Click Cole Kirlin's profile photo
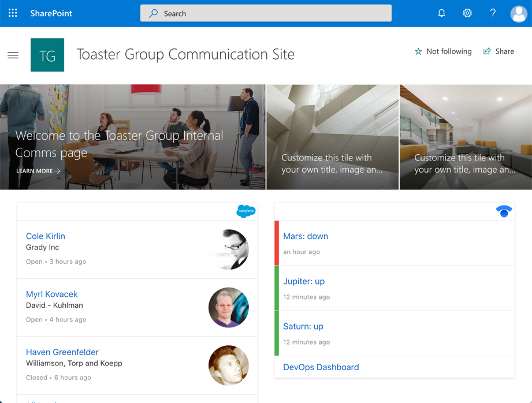The image size is (532, 403). point(229,249)
